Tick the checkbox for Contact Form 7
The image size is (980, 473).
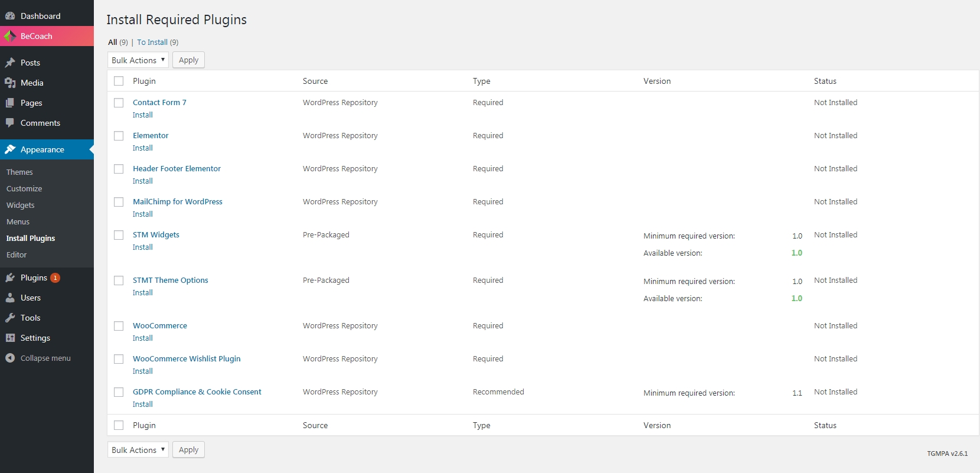pyautogui.click(x=119, y=103)
